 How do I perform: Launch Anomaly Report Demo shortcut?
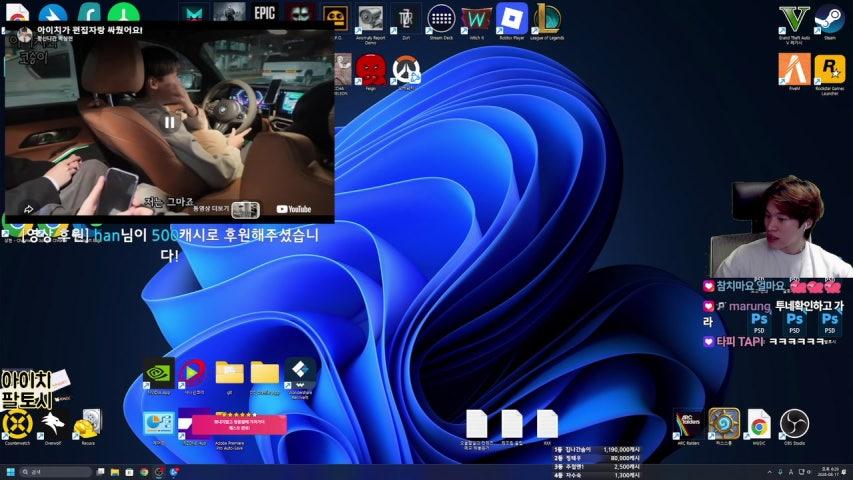[x=370, y=20]
